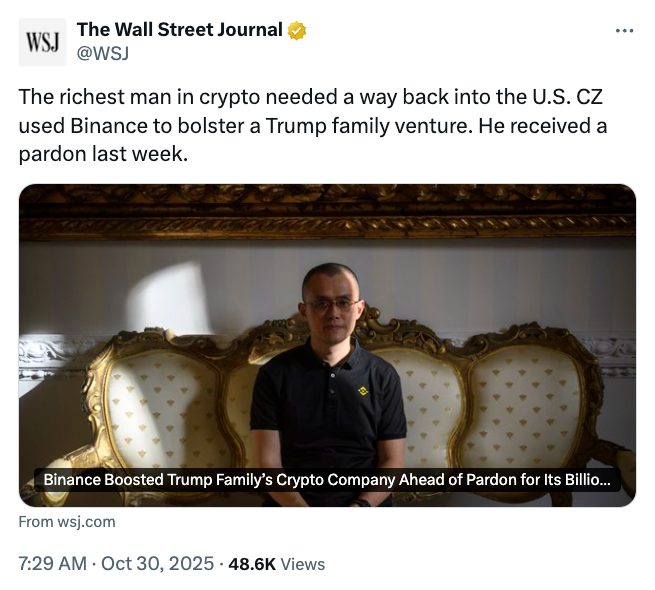Click the @WSJ handle
655x590 pixels.
pos(103,53)
